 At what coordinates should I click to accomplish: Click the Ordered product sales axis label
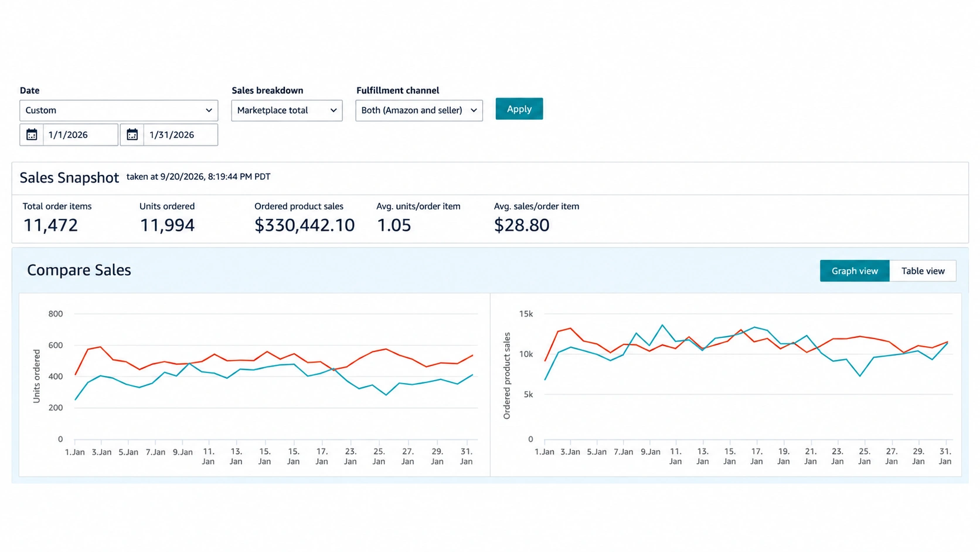pyautogui.click(x=507, y=375)
